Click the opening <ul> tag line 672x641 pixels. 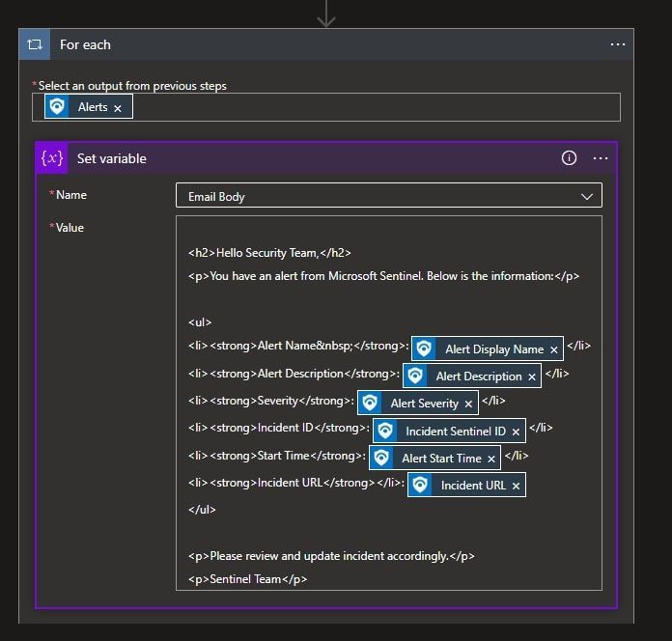click(200, 322)
